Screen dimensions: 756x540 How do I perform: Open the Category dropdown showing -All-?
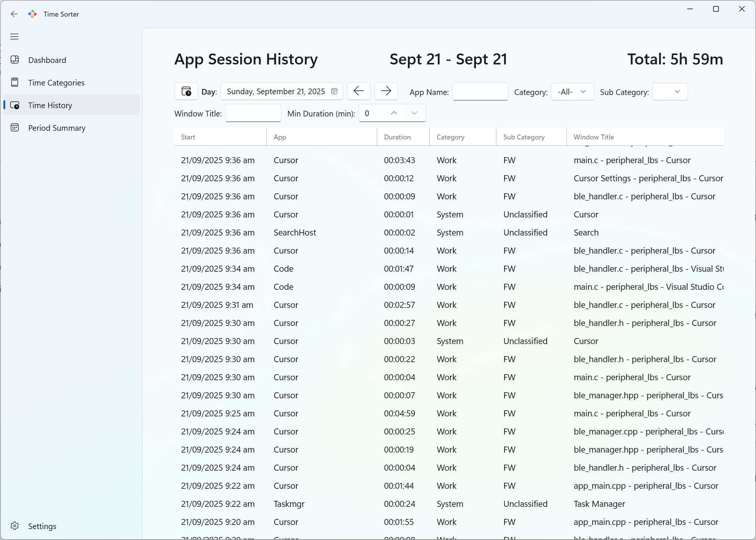(x=572, y=92)
